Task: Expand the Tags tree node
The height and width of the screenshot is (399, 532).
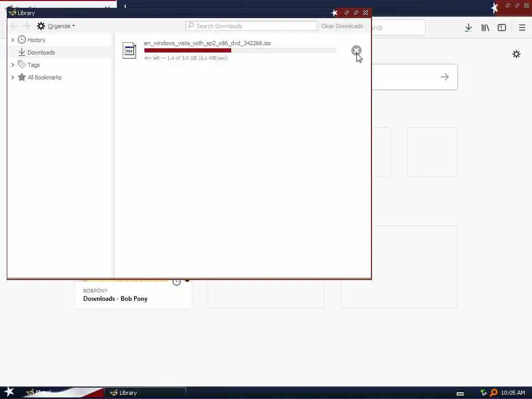Action: coord(12,65)
